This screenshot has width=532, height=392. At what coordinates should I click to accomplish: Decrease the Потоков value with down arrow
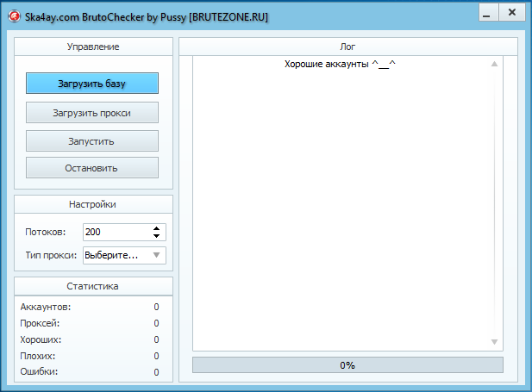tap(156, 236)
